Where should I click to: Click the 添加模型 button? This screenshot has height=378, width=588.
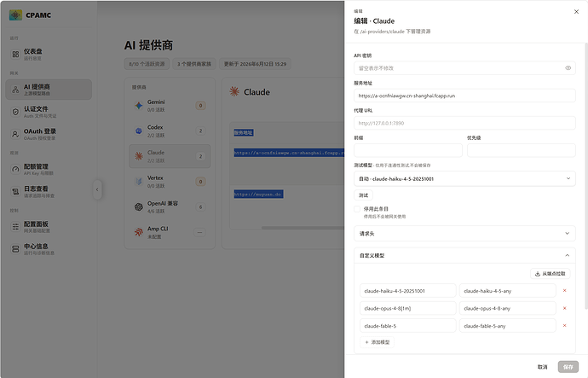coord(377,342)
